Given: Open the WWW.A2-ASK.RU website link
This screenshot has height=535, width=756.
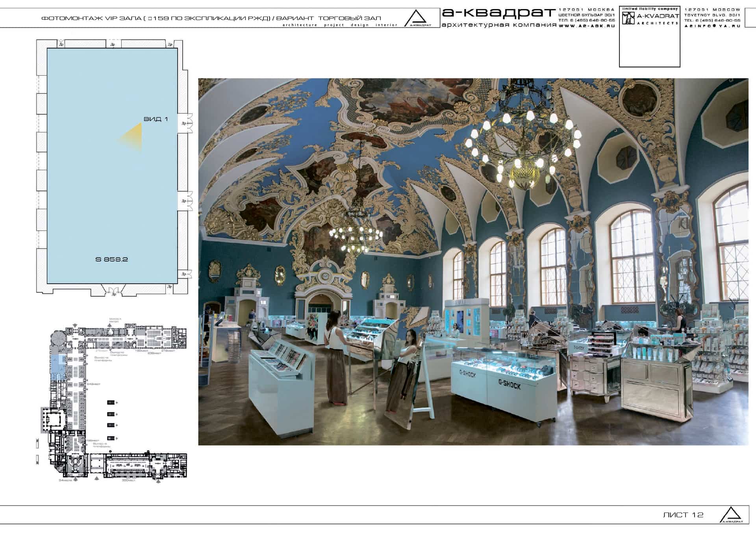Looking at the screenshot, I should (587, 26).
